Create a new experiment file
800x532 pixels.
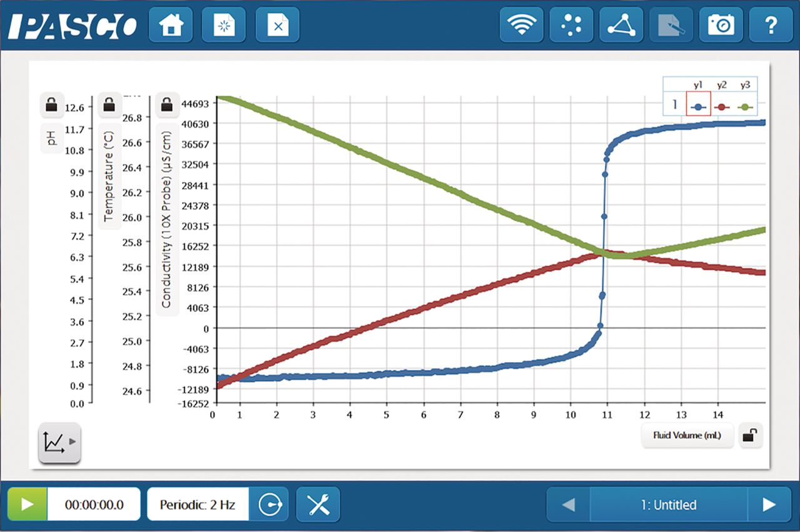224,25
